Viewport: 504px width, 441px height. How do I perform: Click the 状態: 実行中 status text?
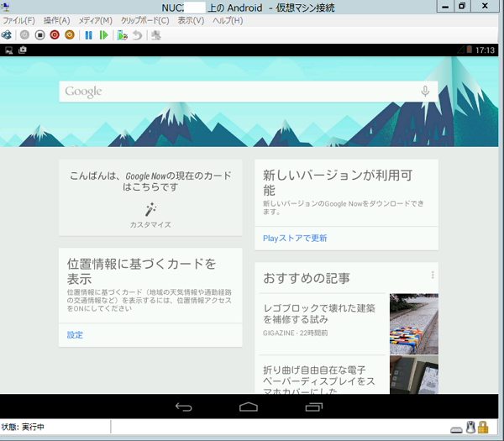pos(23,428)
